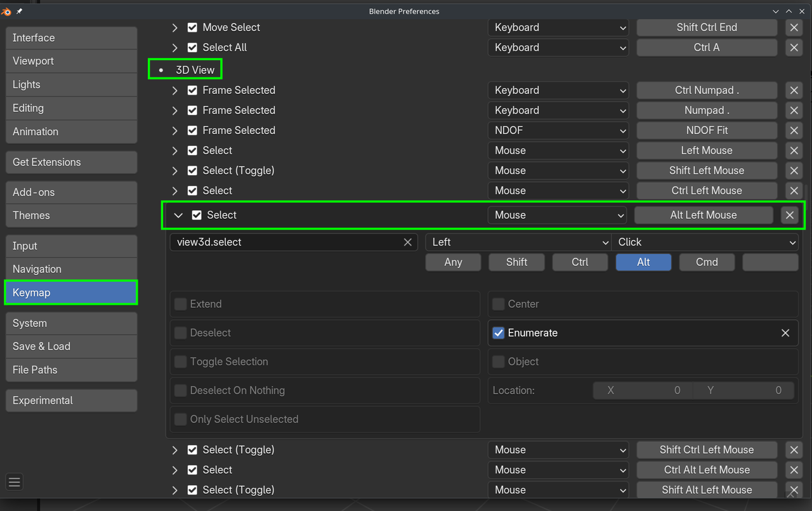This screenshot has width=812, height=511.
Task: Open the Left mouse button dropdown
Action: coord(518,242)
